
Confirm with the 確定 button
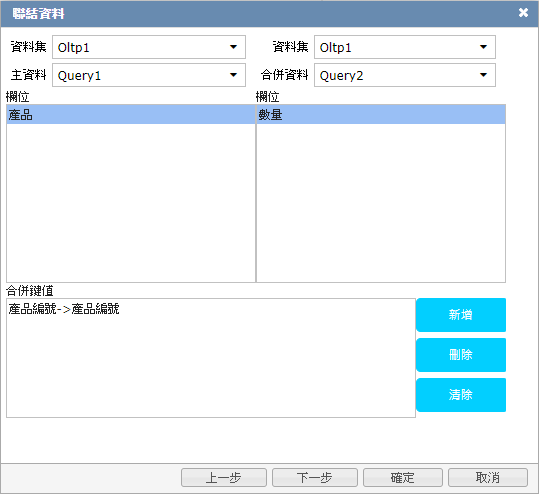(x=403, y=477)
